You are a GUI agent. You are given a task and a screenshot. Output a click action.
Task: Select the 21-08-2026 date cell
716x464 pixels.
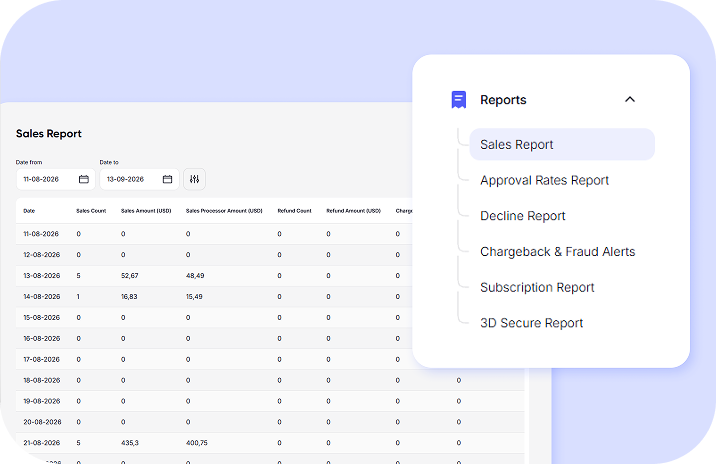point(42,443)
